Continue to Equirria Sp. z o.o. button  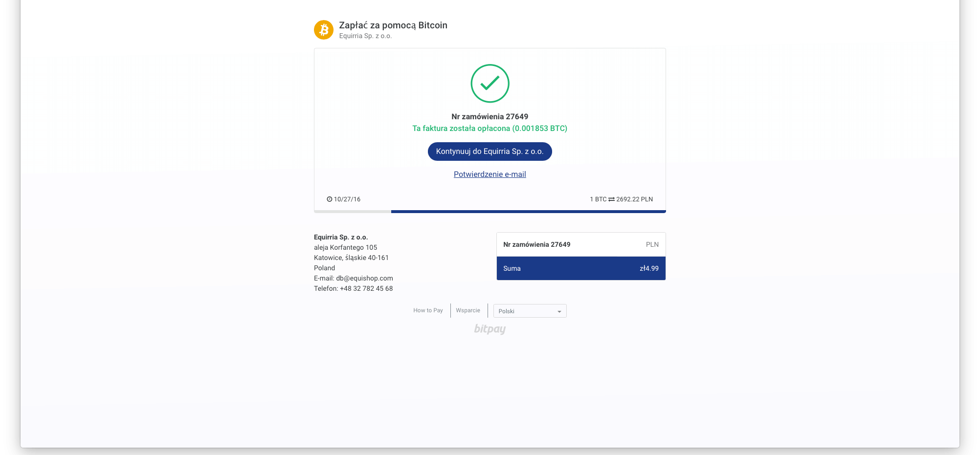(490, 152)
